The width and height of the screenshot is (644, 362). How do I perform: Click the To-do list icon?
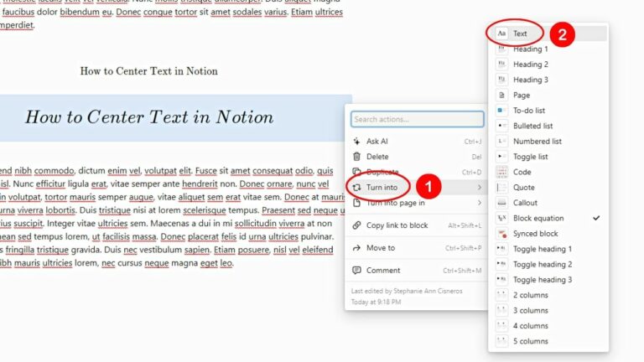click(501, 111)
